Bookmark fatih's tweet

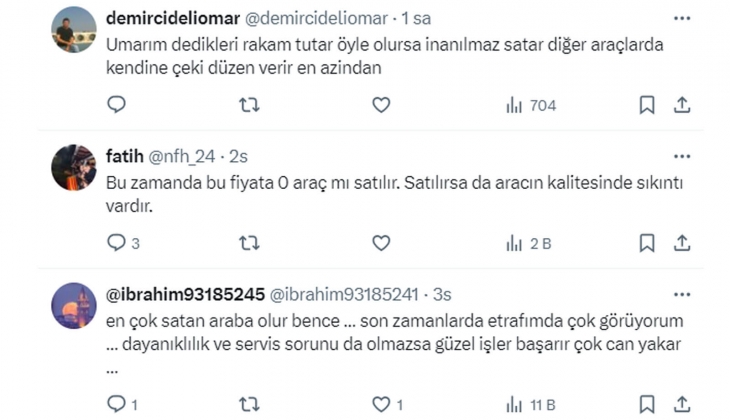(647, 243)
